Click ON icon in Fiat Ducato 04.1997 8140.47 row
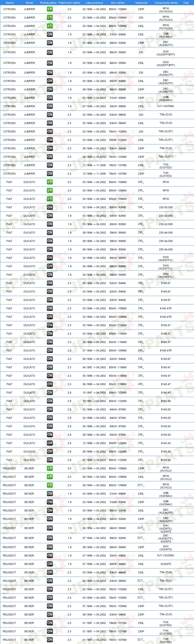The height and width of the screenshot is (644, 194). coord(50,367)
